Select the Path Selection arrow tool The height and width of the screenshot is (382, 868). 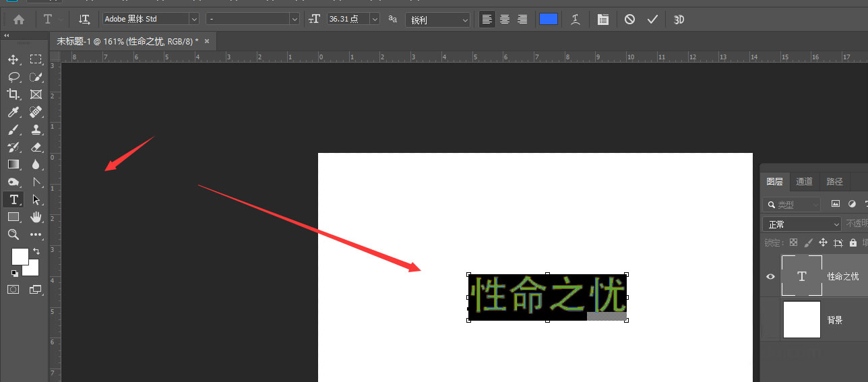point(36,199)
